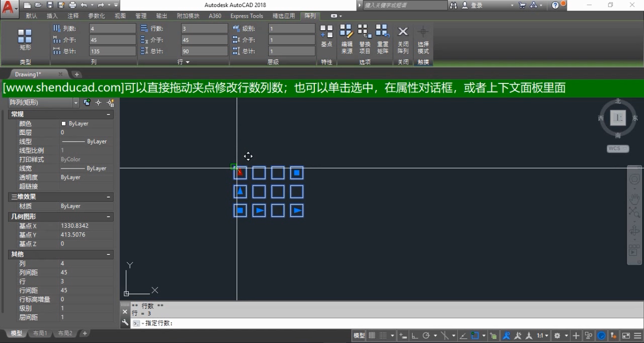This screenshot has height=343, width=644.
Task: Click the clean screen icon in status bar
Action: click(x=626, y=335)
